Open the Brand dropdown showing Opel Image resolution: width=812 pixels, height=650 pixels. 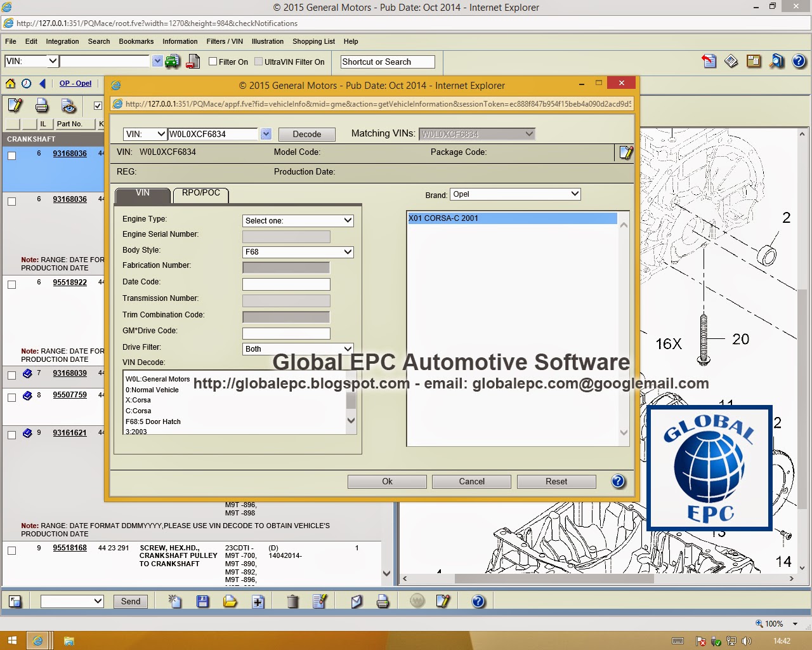point(515,194)
